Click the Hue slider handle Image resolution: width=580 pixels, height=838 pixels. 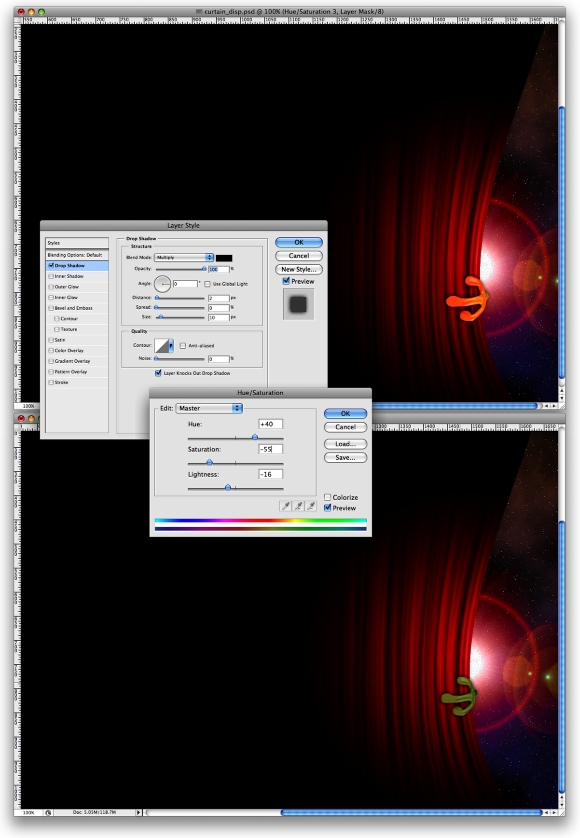tap(255, 437)
